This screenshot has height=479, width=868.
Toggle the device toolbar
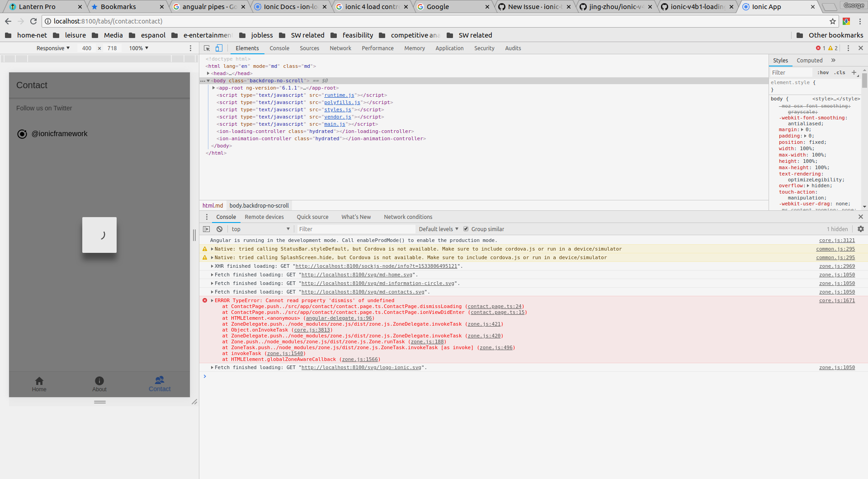coord(219,48)
